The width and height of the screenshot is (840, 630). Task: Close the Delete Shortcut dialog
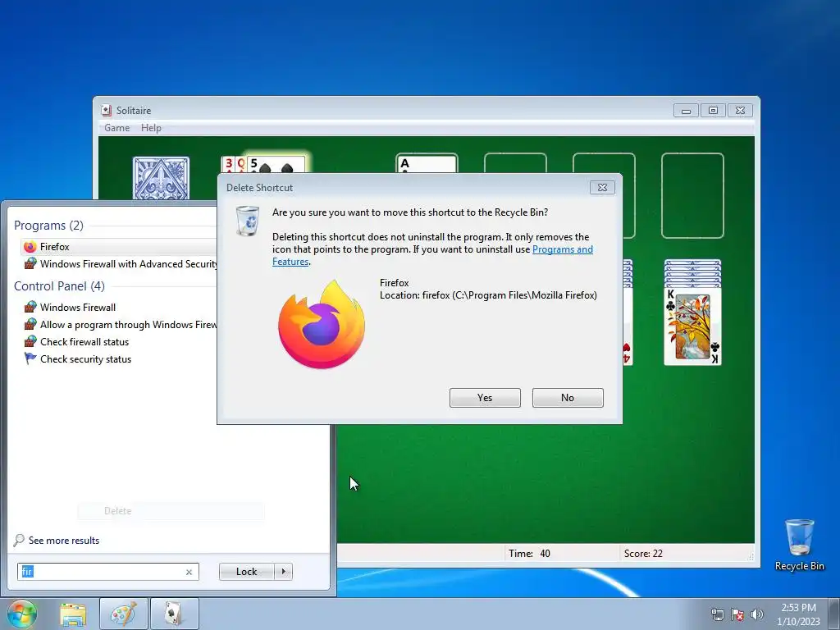pyautogui.click(x=602, y=188)
